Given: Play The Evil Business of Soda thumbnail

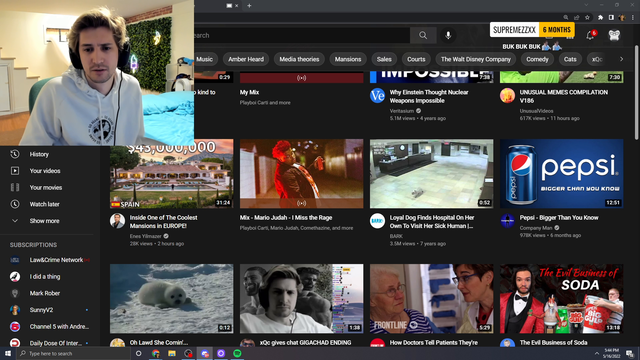Looking at the screenshot, I should point(561,298).
